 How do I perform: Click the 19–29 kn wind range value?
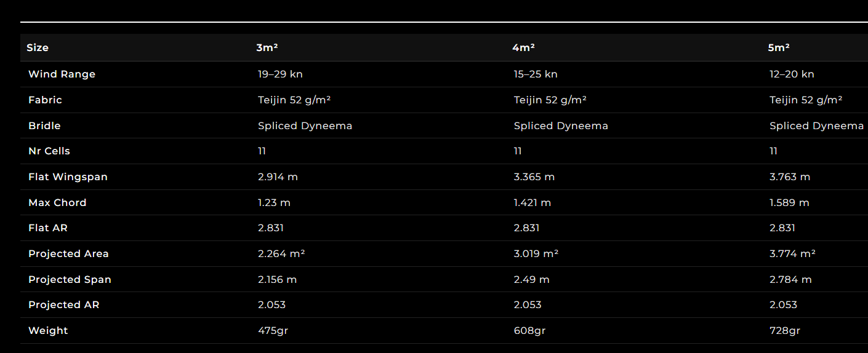[280, 74]
